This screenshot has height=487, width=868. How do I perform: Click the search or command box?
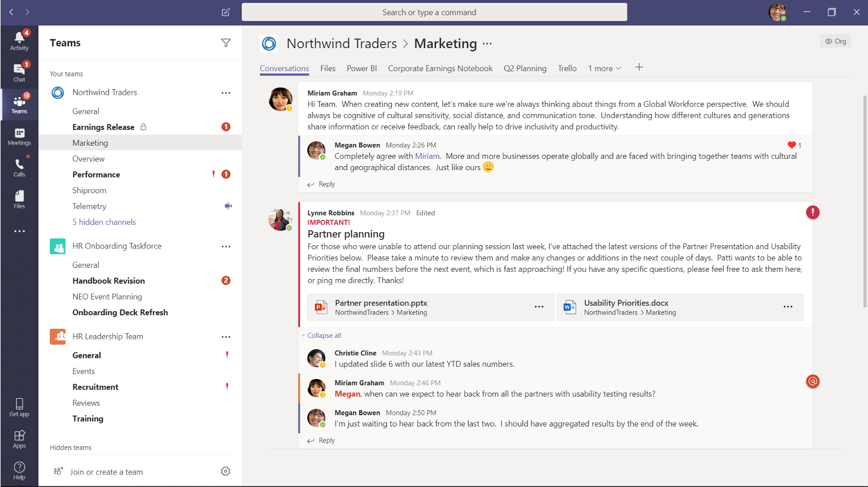click(434, 12)
